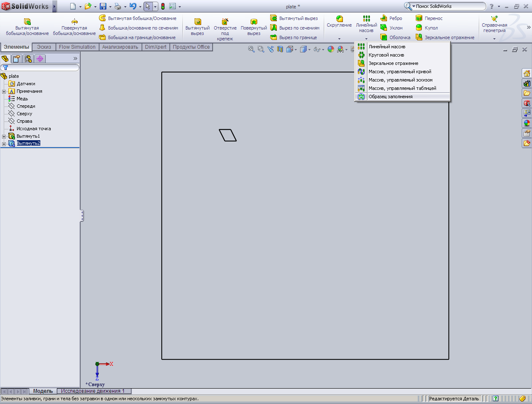Open the dropdown arrow under Скругление

pos(339,39)
